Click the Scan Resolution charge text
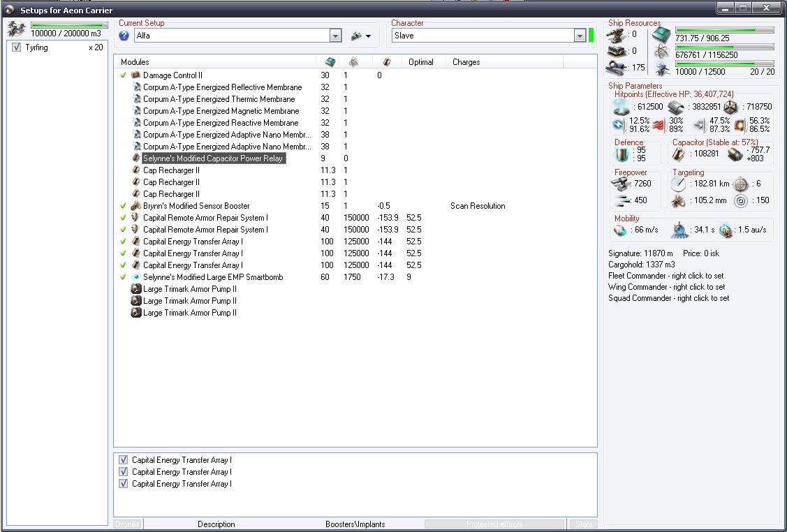Image resolution: width=787 pixels, height=532 pixels. coord(478,206)
